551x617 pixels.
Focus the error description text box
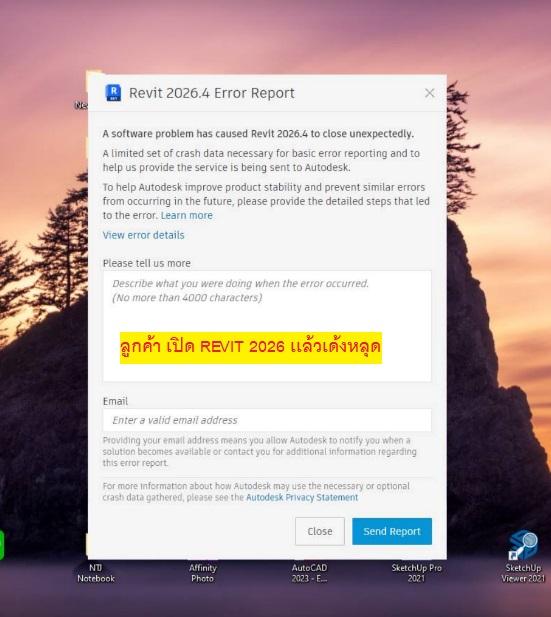[x=267, y=326]
